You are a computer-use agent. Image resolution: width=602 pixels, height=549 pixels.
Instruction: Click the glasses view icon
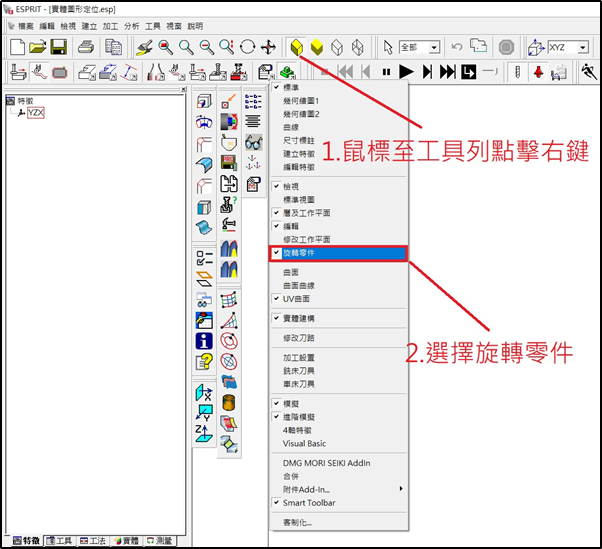pyautogui.click(x=253, y=142)
